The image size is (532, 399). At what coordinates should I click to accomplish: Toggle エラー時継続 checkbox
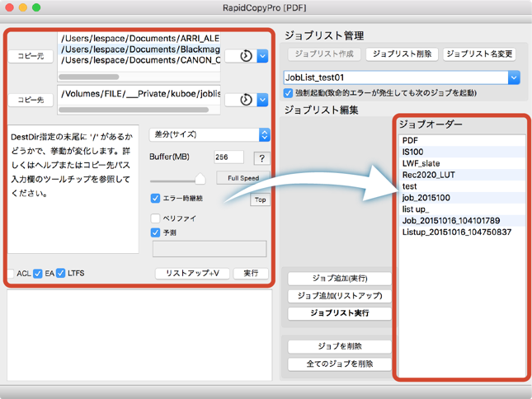[155, 199]
